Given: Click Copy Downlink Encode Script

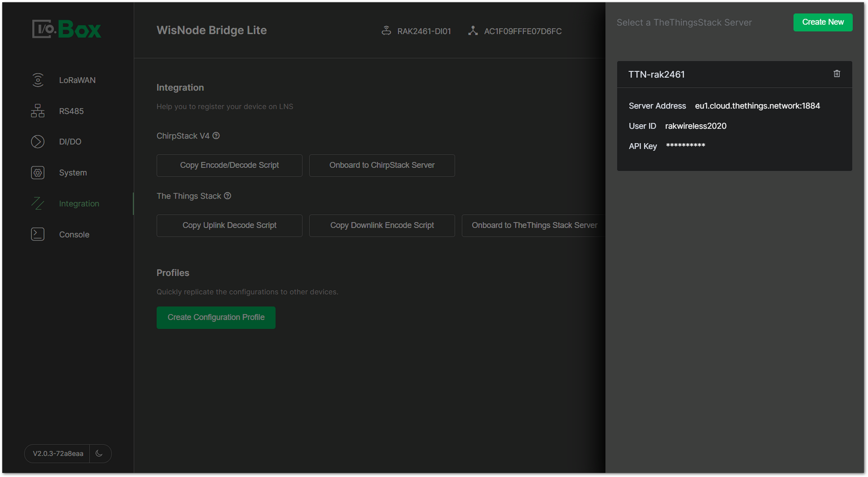Looking at the screenshot, I should 382,226.
